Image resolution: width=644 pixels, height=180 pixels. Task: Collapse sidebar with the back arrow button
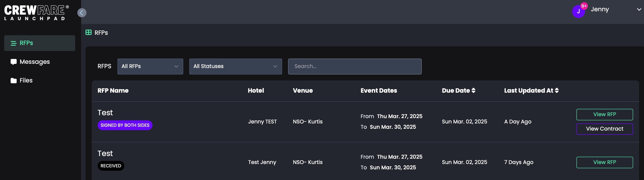click(82, 13)
